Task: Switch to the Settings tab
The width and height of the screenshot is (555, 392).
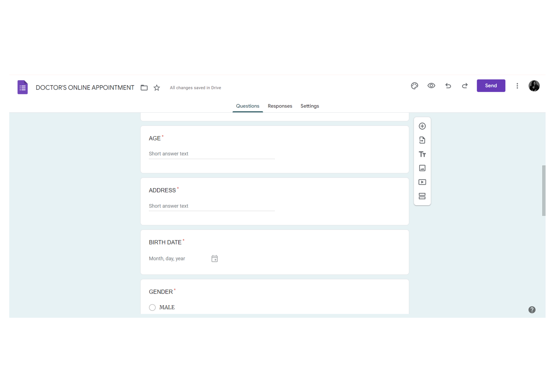Action: (310, 106)
